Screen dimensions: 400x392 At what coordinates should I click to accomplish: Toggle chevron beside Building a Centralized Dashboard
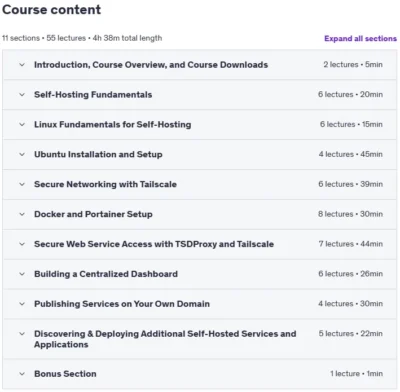pyautogui.click(x=22, y=274)
